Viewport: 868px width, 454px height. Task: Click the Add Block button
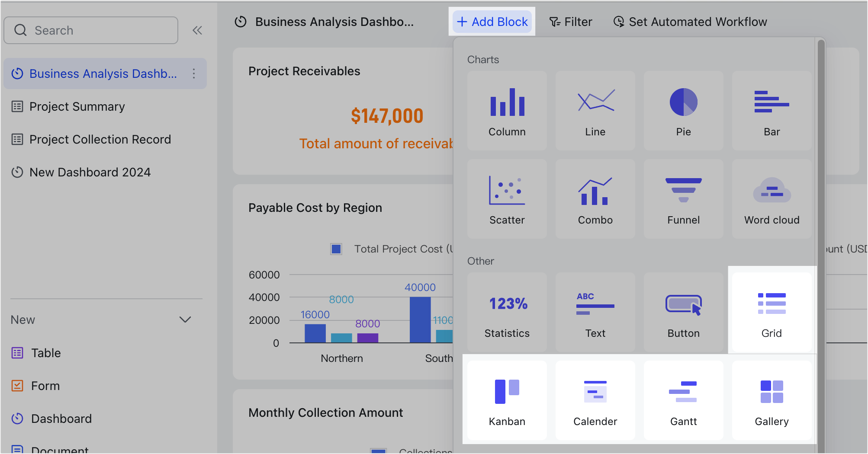(x=492, y=21)
